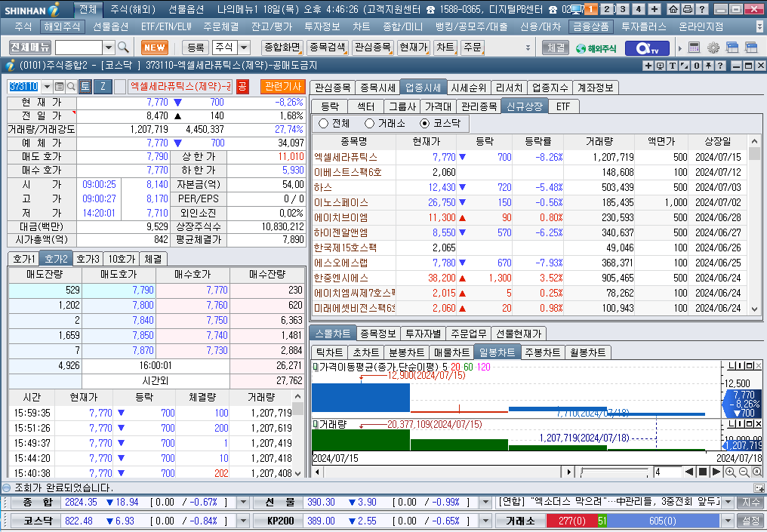The image size is (767, 532).
Task: Open the 금융상품 menu
Action: [591, 27]
